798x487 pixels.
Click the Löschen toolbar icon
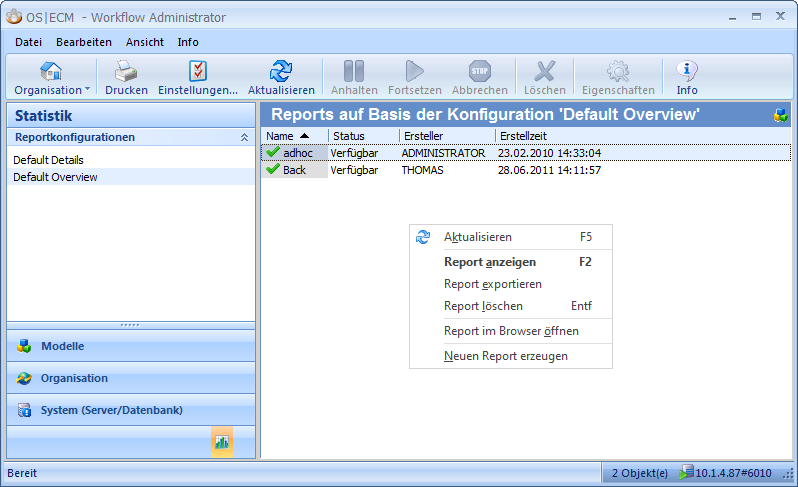[x=544, y=71]
